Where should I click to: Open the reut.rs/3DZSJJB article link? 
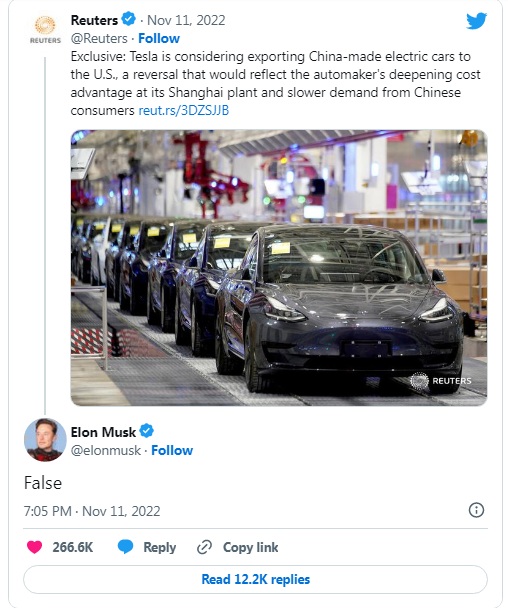click(x=184, y=111)
